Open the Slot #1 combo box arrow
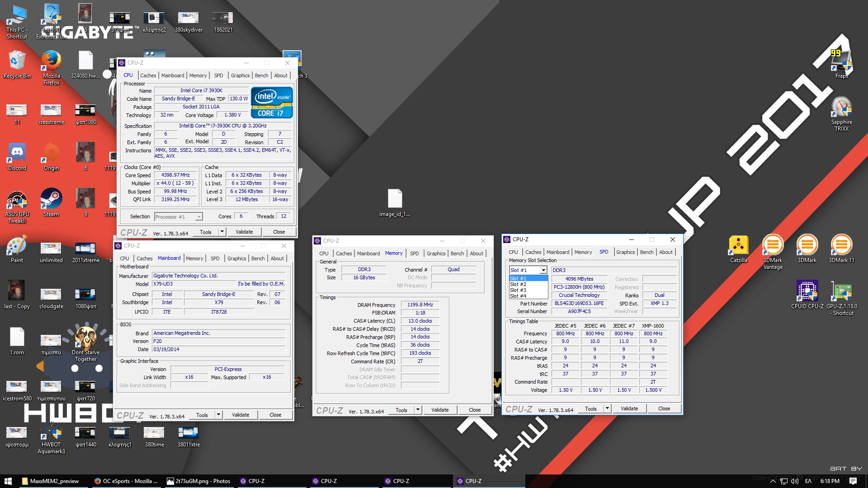Viewport: 868px width, 488px height. [x=543, y=270]
